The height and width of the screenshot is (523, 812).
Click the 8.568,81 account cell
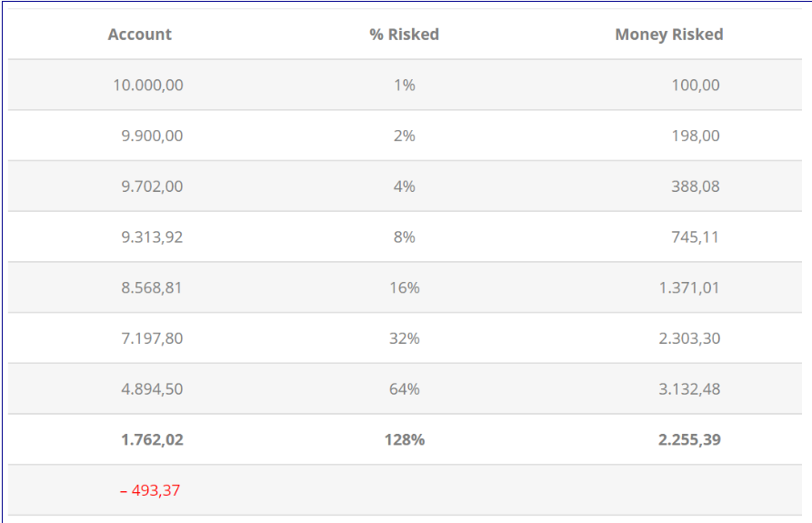tap(152, 288)
